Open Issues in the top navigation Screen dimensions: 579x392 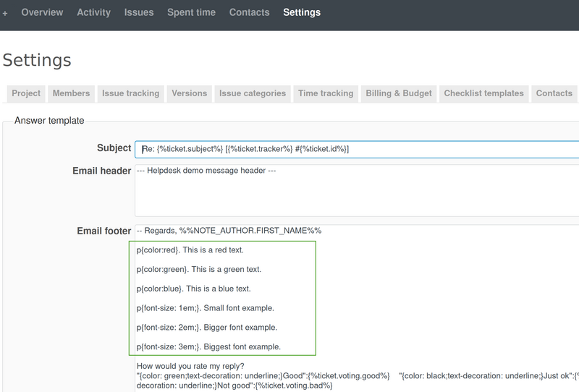coord(138,12)
